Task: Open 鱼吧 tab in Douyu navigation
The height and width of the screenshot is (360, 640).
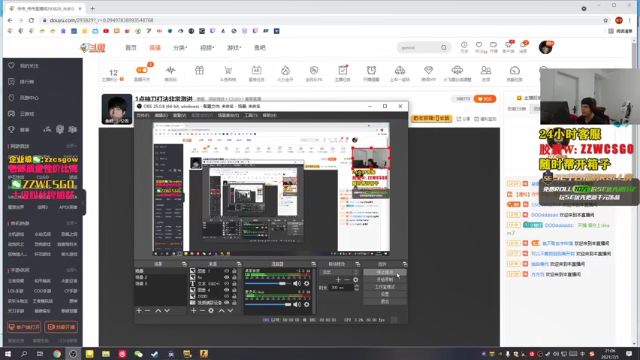Action: tap(260, 48)
